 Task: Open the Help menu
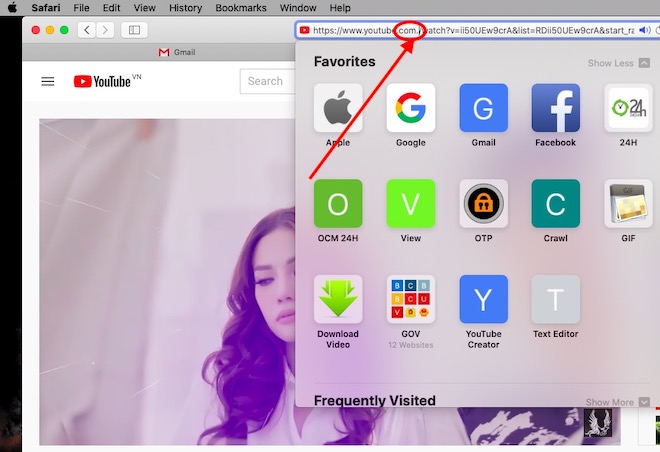pyautogui.click(x=340, y=8)
